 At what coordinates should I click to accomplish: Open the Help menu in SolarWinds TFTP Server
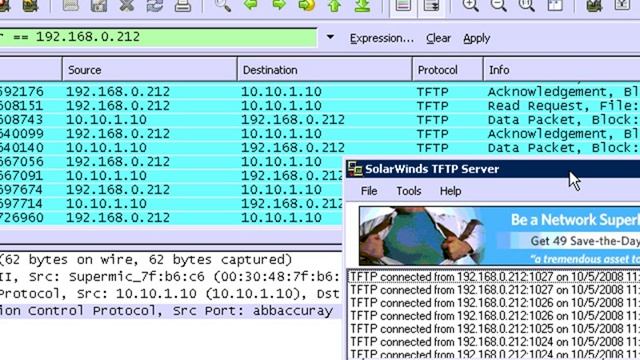coord(451,191)
